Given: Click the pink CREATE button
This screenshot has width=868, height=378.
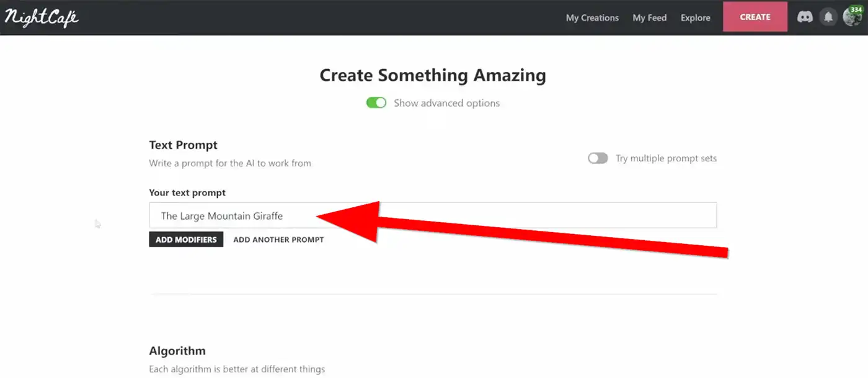Looking at the screenshot, I should (755, 17).
